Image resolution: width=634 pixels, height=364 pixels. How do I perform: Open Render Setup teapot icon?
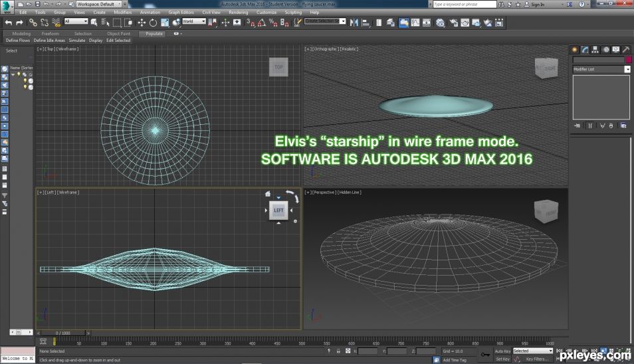[x=454, y=23]
